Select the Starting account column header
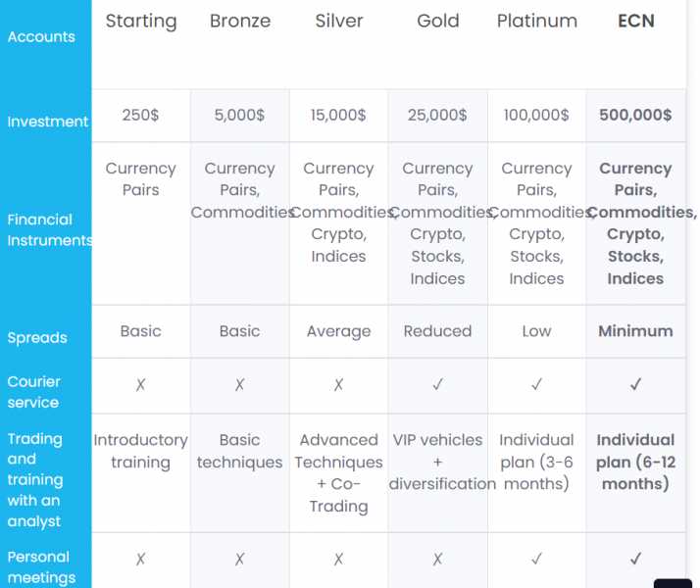Screen dimensions: 700x588 (141, 22)
